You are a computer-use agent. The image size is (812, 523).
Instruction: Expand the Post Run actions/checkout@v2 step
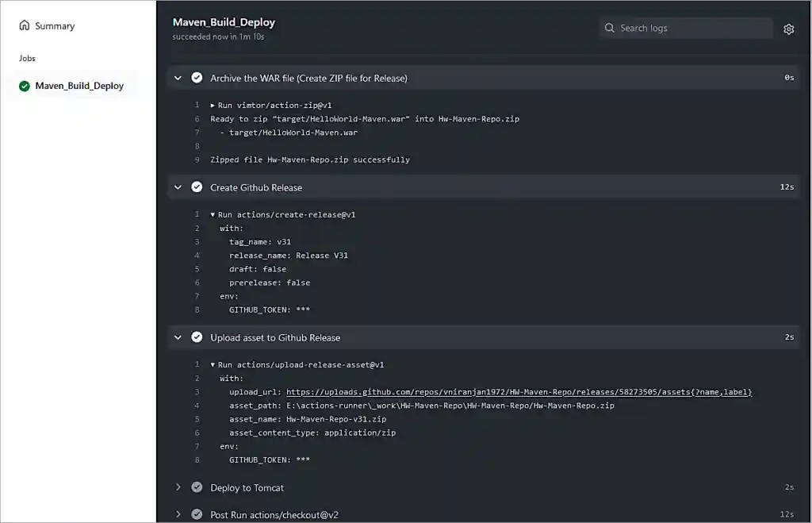coord(178,514)
